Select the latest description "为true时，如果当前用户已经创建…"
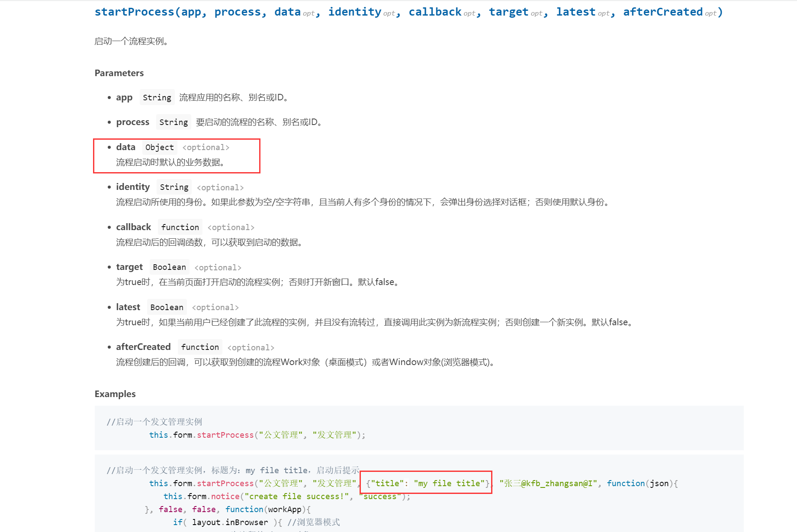 click(x=376, y=323)
